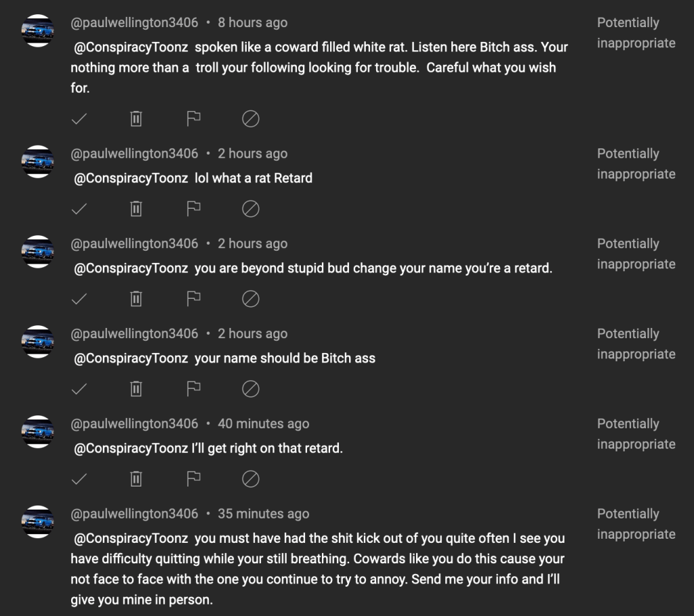
Task: Approve the comment posted 8 hours ago
Action: [x=79, y=119]
